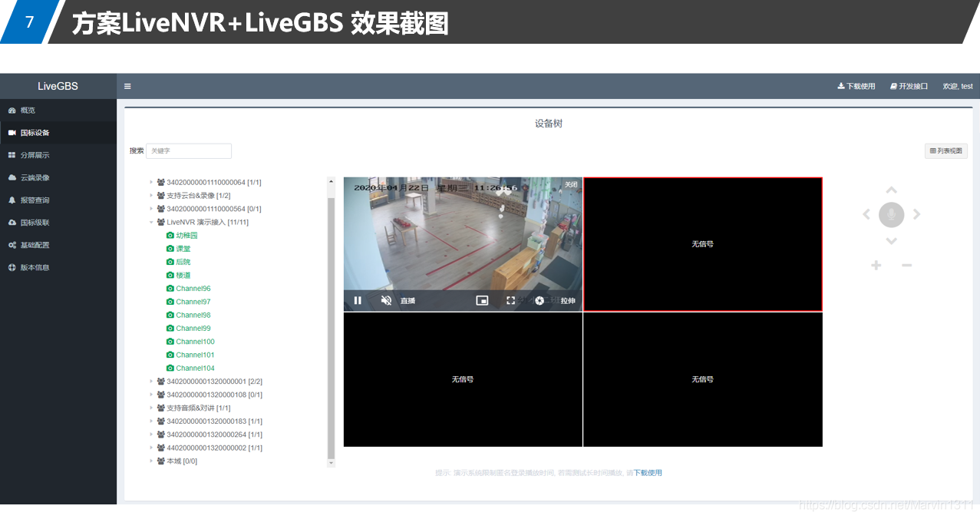
Task: Collapse the LiveNVR 演示接入 node
Action: point(151,222)
